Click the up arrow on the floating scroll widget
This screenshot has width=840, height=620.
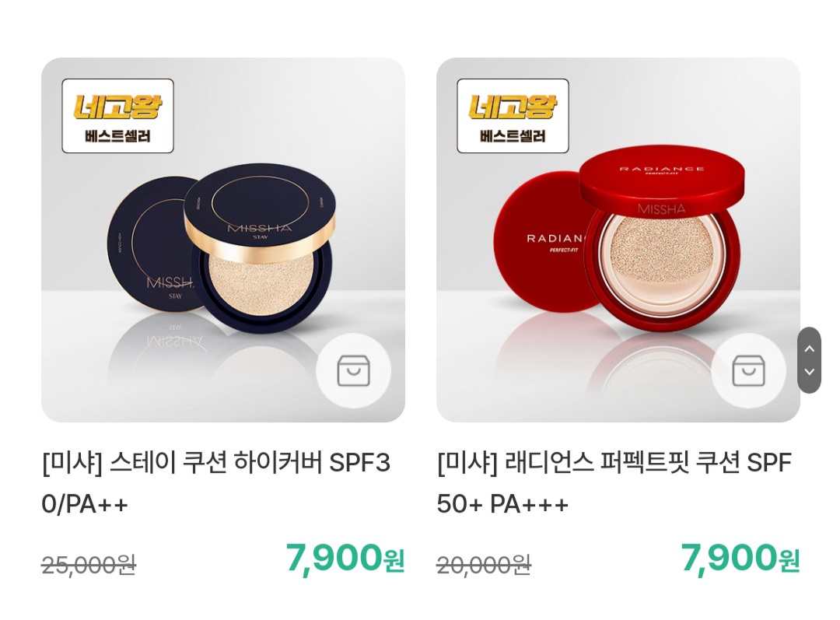(810, 349)
